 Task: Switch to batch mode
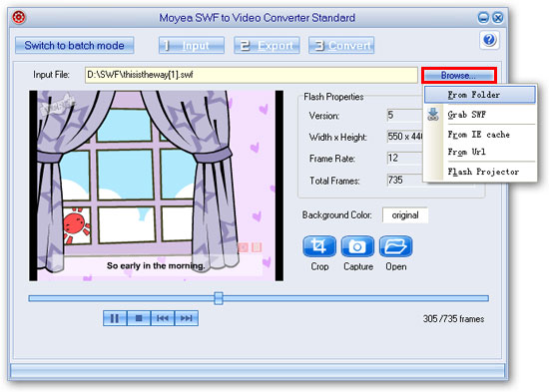coord(74,46)
